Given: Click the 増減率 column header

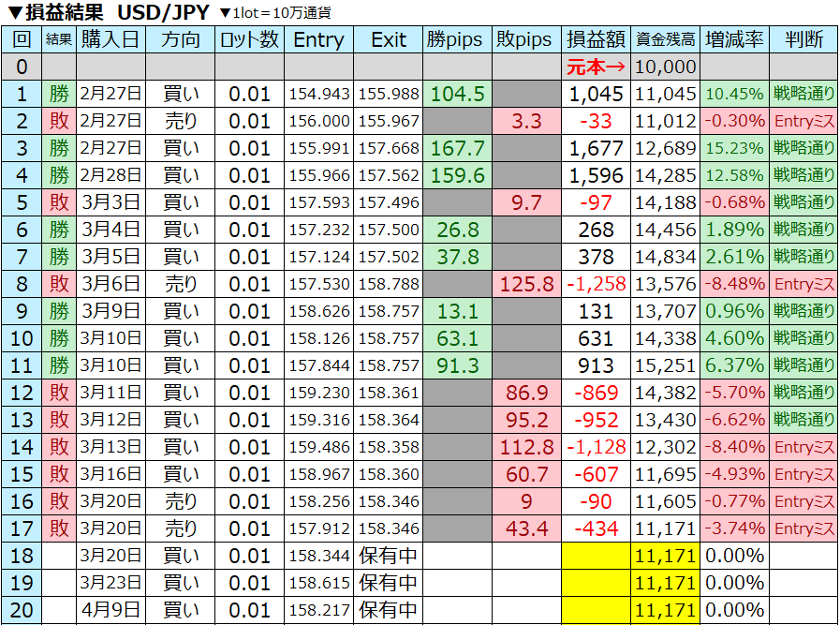Looking at the screenshot, I should pos(734,39).
